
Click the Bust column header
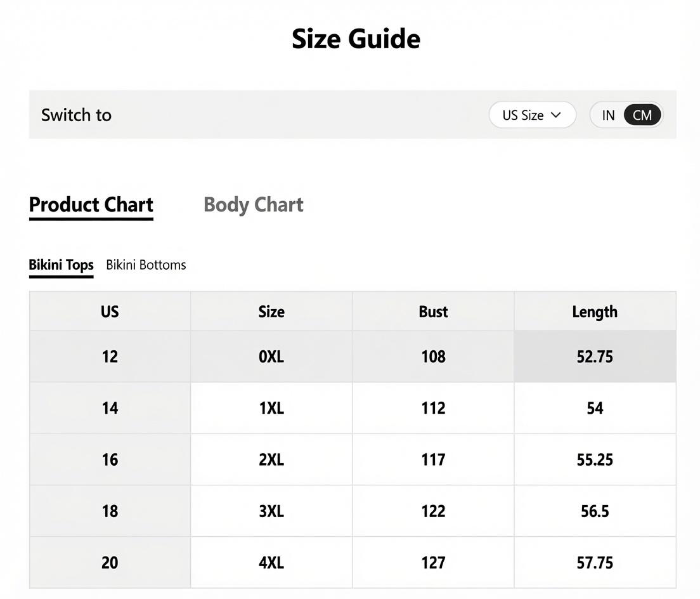click(433, 312)
